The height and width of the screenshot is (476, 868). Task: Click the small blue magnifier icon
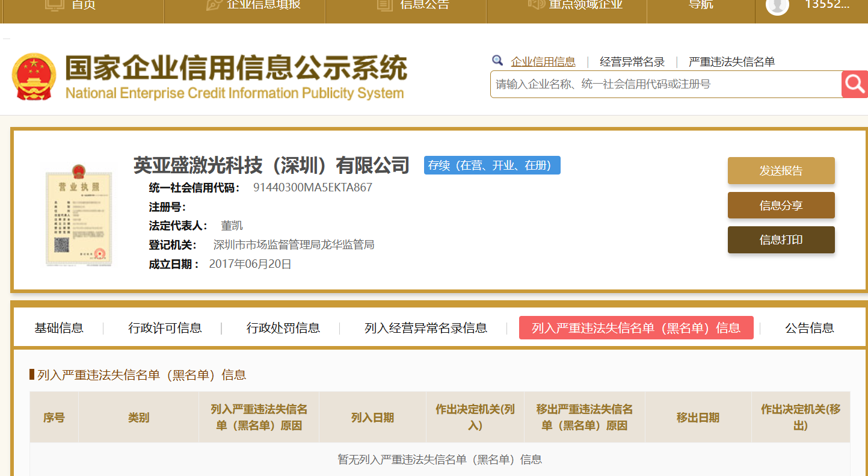[497, 60]
